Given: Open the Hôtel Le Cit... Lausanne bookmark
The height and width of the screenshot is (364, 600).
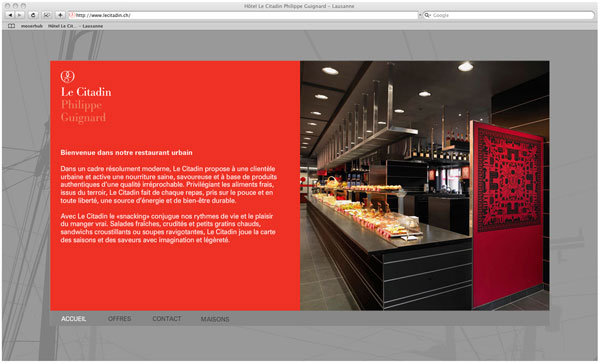Looking at the screenshot, I should (75, 26).
